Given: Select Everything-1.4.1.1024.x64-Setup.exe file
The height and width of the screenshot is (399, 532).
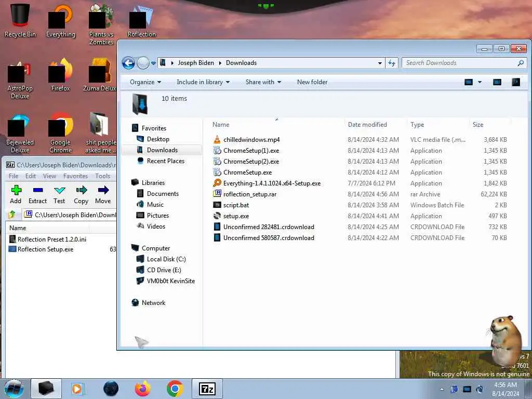Looking at the screenshot, I should click(272, 183).
